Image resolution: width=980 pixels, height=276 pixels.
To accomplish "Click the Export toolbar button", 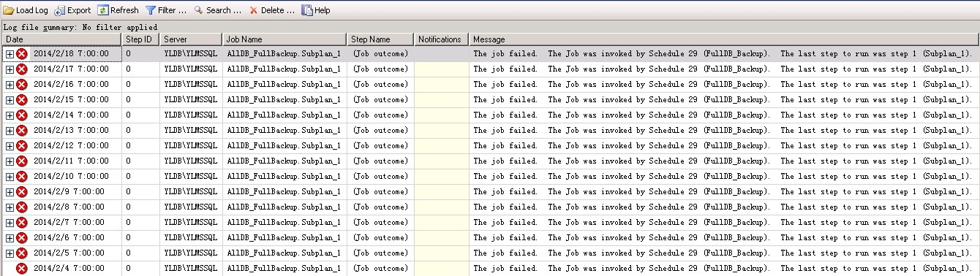I will [72, 10].
